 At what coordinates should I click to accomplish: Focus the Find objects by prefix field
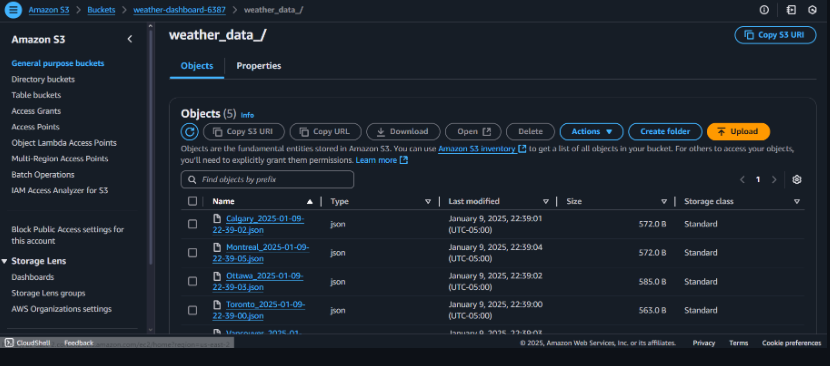267,180
